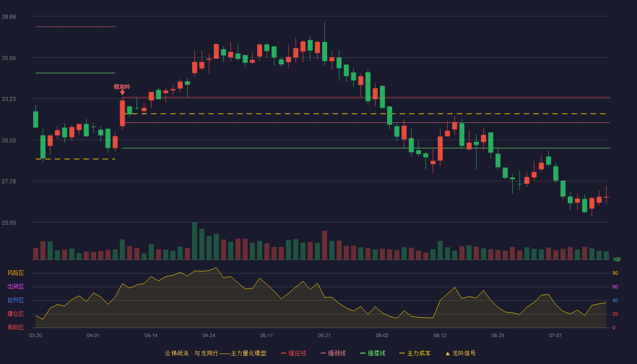Toggle the 强压线 legend item
Image resolution: width=637 pixels, height=364 pixels.
point(293,353)
